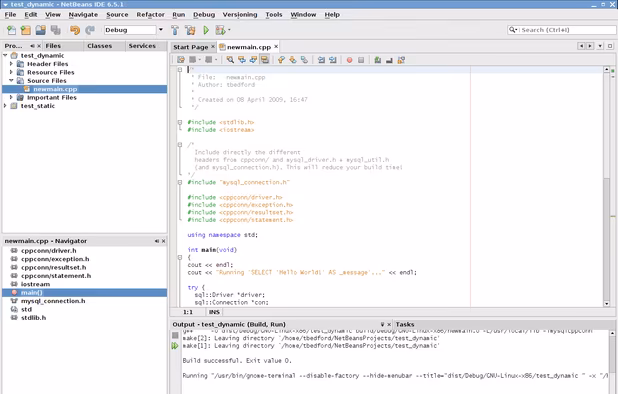The image size is (618, 394).
Task: Click the New File toolbar icon
Action: 11,30
